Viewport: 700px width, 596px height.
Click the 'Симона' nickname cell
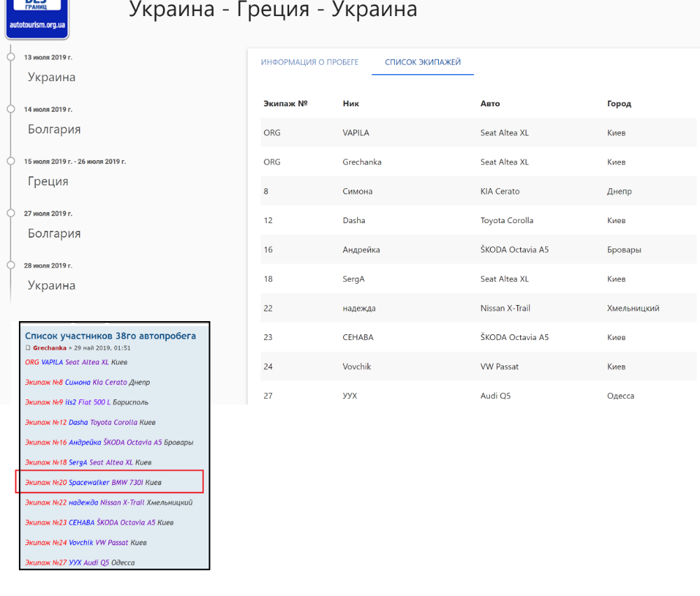(x=357, y=191)
